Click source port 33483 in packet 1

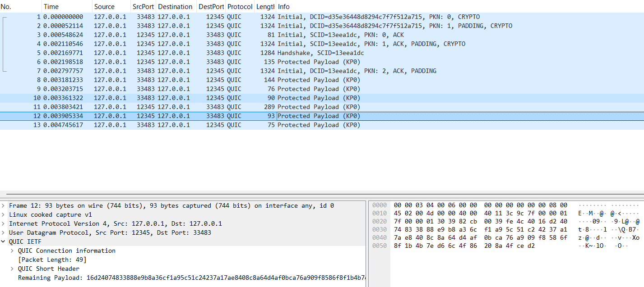click(x=146, y=17)
